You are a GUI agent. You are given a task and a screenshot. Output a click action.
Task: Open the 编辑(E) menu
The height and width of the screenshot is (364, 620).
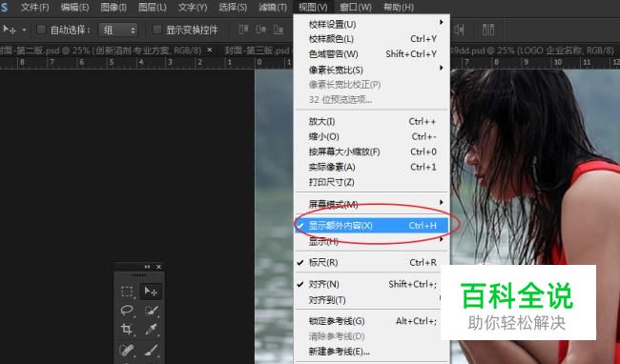coord(74,7)
